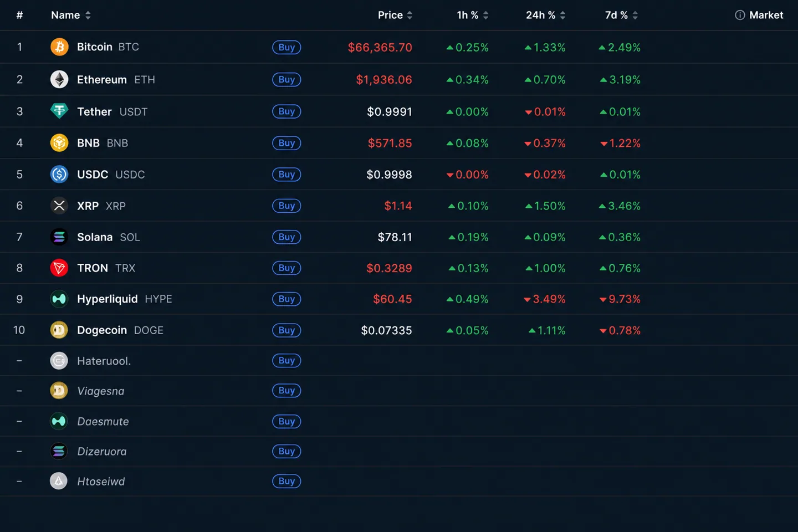Viewport: 798px width, 532px height.
Task: Sort by 7d % change
Action: pyautogui.click(x=622, y=15)
